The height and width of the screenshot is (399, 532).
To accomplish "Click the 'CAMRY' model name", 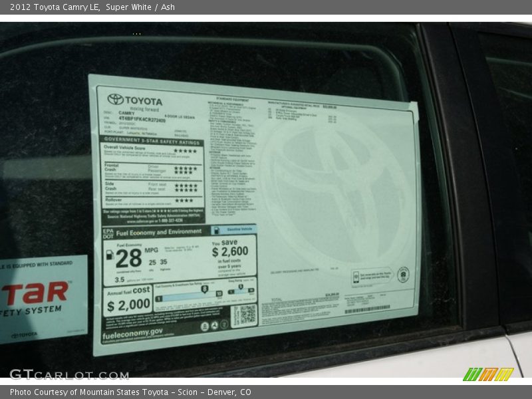I will click(126, 112).
